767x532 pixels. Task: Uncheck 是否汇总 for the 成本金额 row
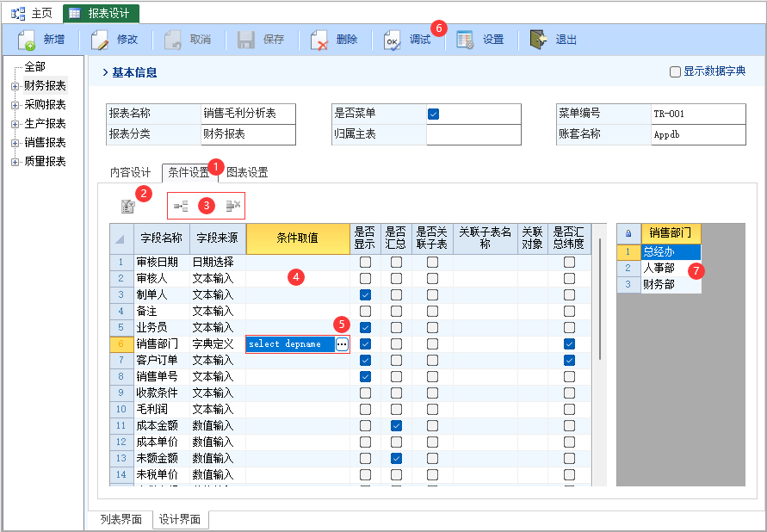click(396, 425)
